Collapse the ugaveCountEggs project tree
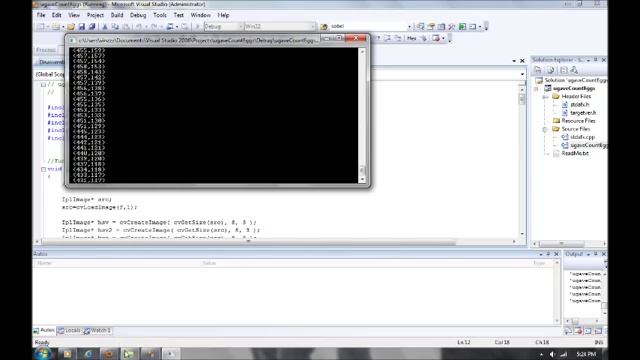Image resolution: width=640 pixels, height=360 pixels. coord(536,89)
